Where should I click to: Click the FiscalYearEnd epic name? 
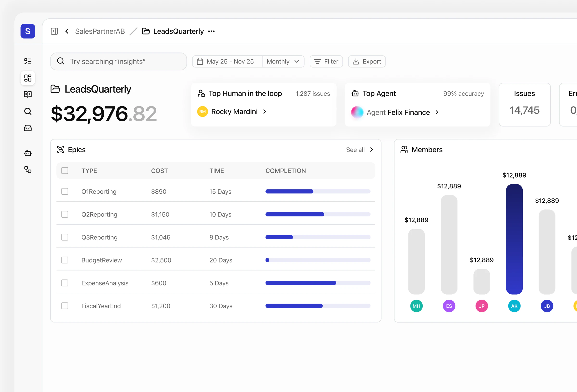(x=101, y=306)
